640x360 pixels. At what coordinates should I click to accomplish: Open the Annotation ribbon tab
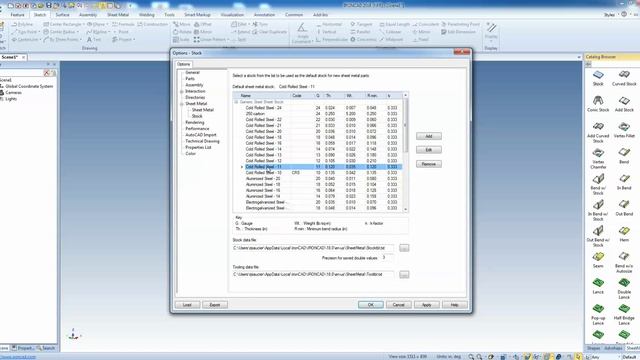(x=264, y=15)
